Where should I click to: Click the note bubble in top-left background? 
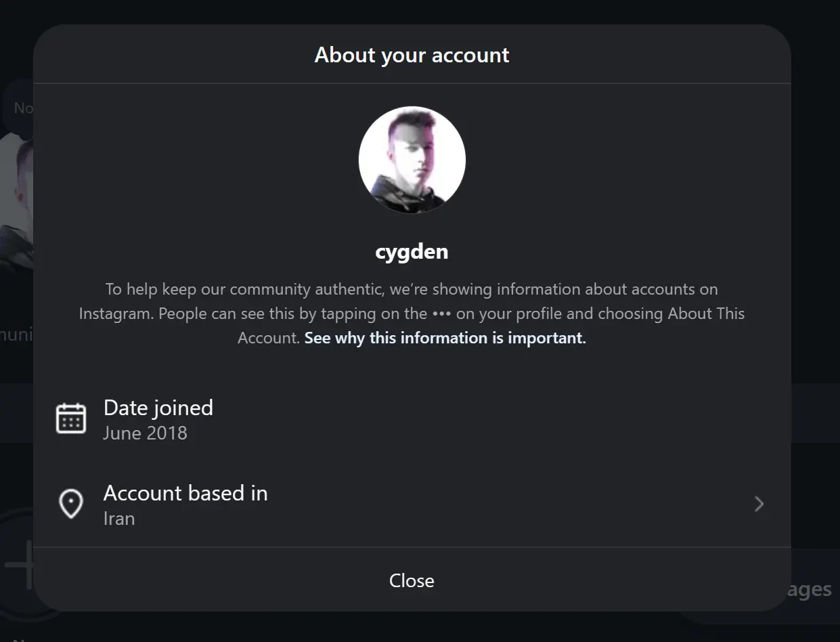point(23,108)
